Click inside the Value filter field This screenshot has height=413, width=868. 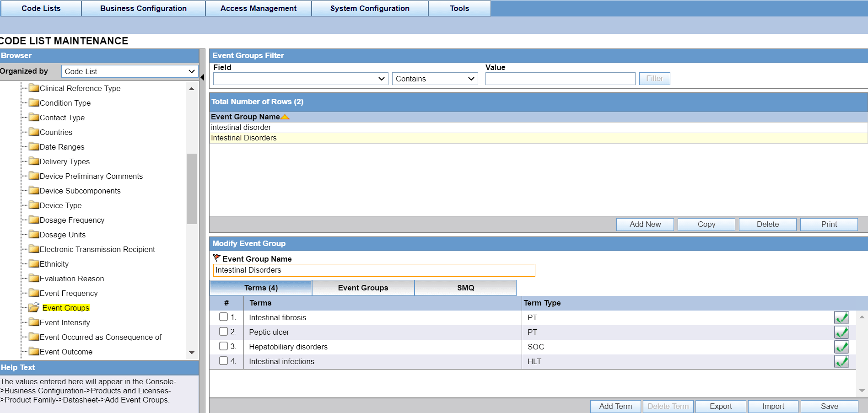click(x=560, y=79)
